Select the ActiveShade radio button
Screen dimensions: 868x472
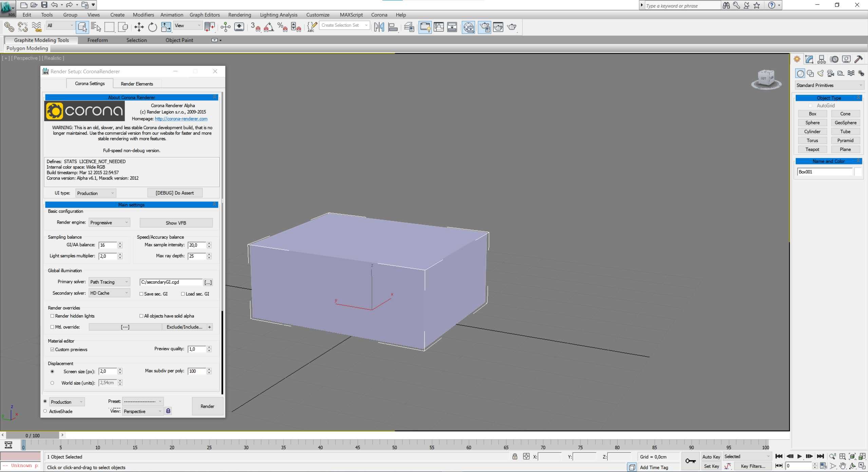[45, 411]
